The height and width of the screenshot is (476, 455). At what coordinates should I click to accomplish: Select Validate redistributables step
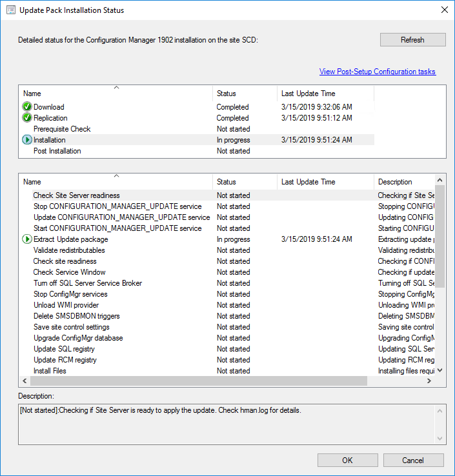[227, 250]
